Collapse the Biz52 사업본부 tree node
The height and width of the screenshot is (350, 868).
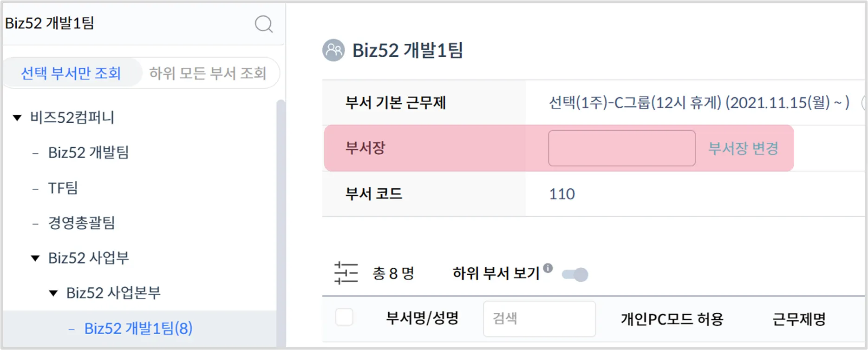pyautogui.click(x=53, y=293)
